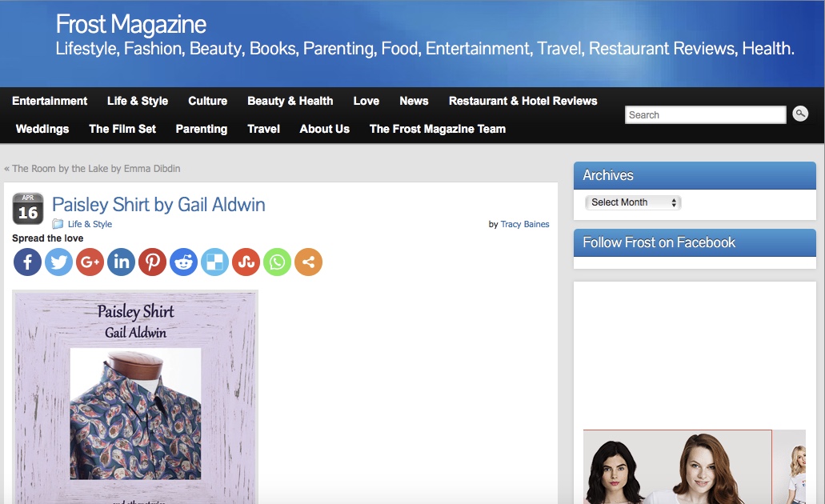Click the Paisley Shirt article title
Viewport: 825px width, 504px height.
point(158,205)
